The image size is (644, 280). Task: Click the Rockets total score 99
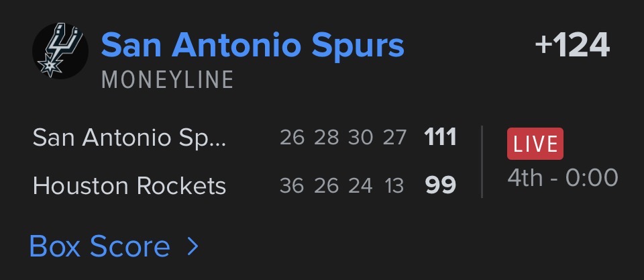point(440,185)
